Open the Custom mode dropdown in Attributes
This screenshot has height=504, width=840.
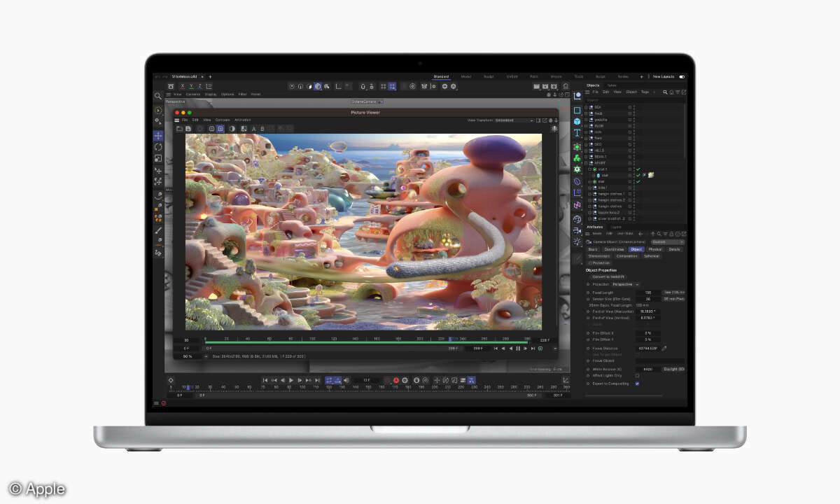tap(667, 241)
